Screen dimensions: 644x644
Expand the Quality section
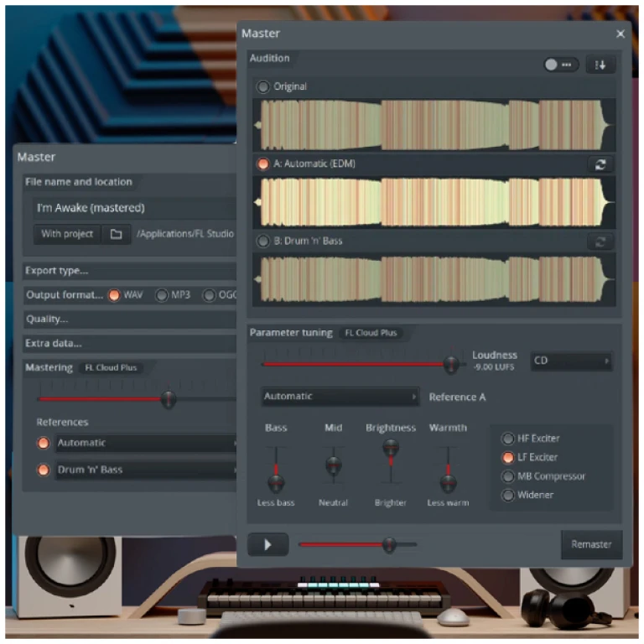pos(130,319)
